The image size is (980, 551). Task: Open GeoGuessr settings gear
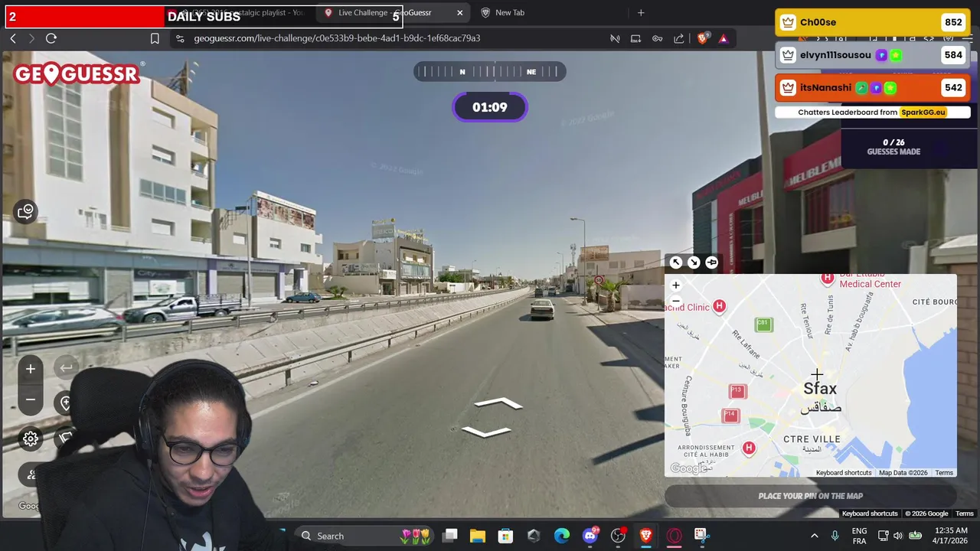[31, 439]
